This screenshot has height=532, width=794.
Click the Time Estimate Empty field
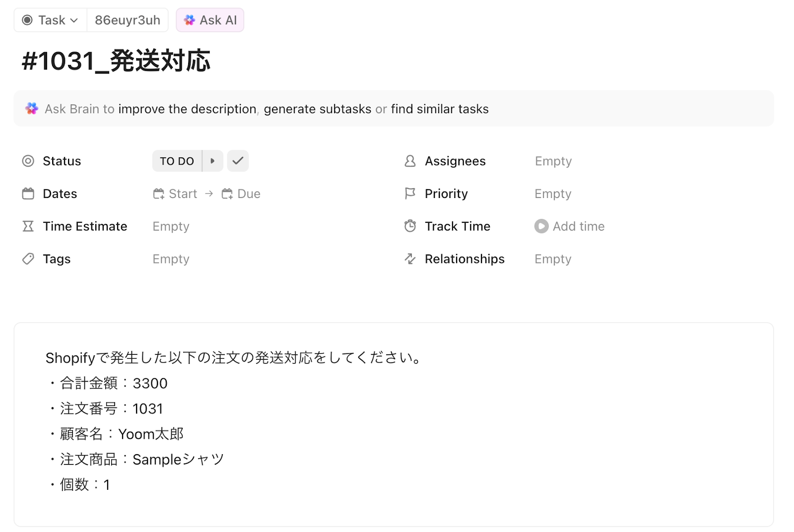pyautogui.click(x=171, y=227)
